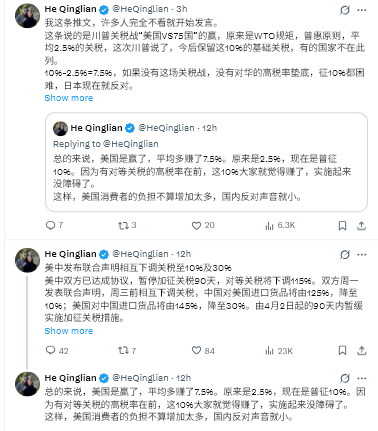Open He Qinglian avatar on first tweet
This screenshot has height=431, width=378.
coord(27,16)
